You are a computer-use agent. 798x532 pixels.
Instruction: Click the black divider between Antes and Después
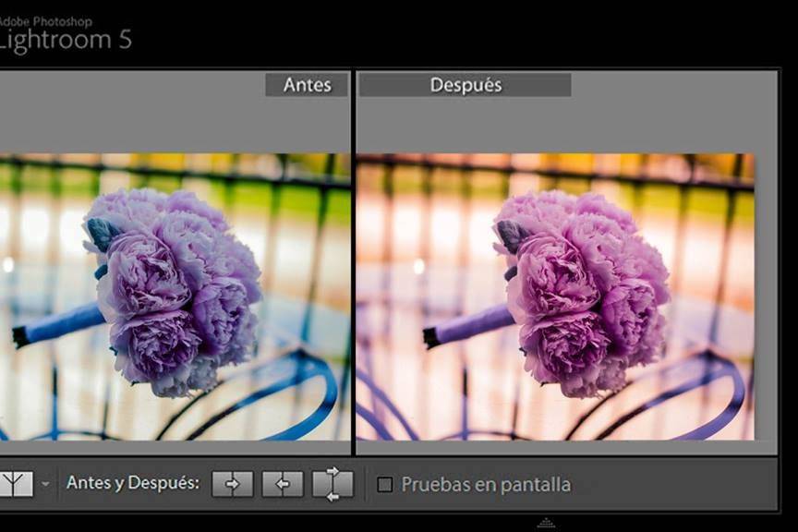353,262
